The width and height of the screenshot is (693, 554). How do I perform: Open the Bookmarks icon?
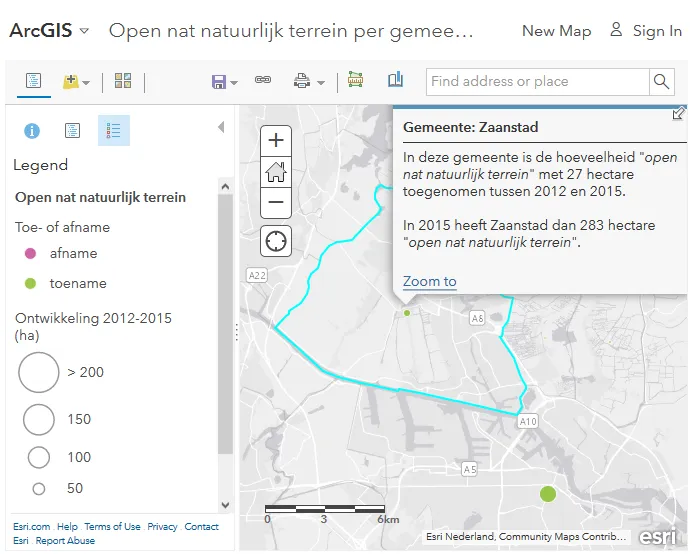tap(396, 80)
